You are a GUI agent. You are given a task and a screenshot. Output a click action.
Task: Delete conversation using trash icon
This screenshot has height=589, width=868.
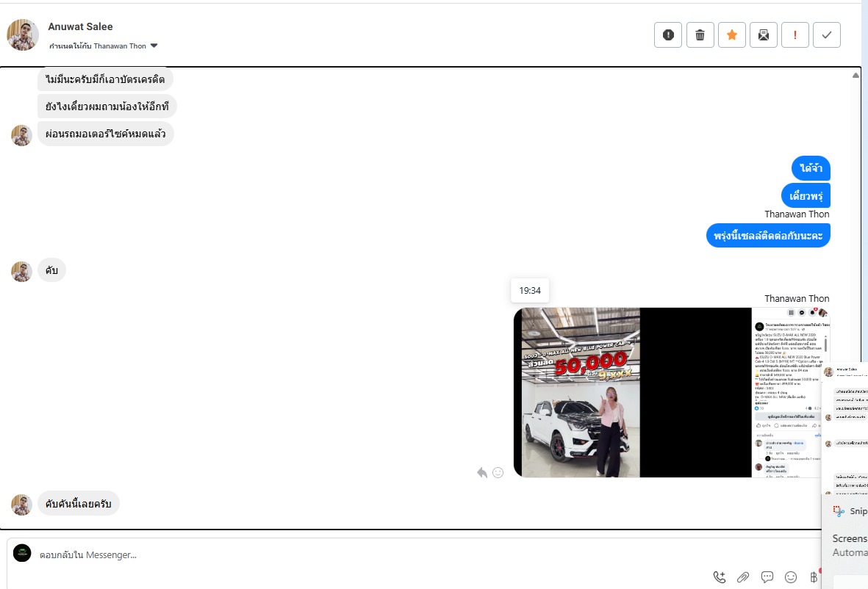click(700, 35)
